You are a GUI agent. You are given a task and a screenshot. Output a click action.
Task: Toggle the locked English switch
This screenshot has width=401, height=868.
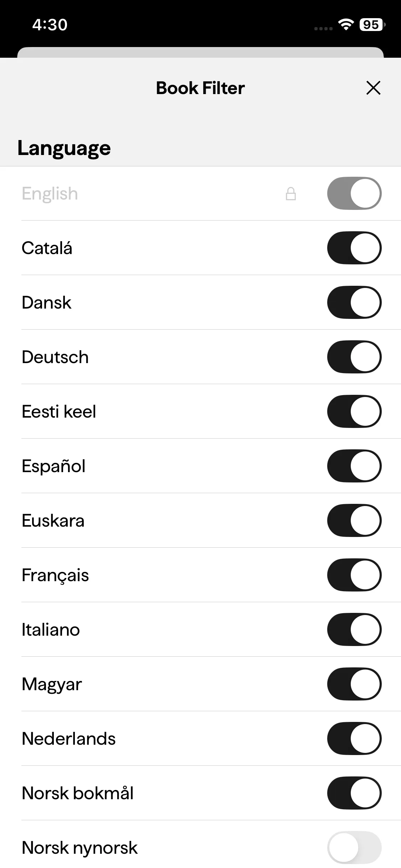tap(354, 193)
